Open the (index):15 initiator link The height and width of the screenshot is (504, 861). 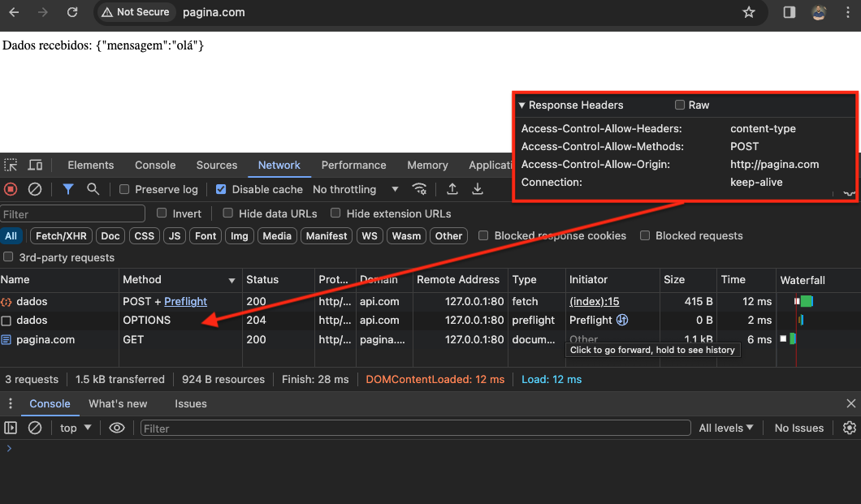point(594,301)
